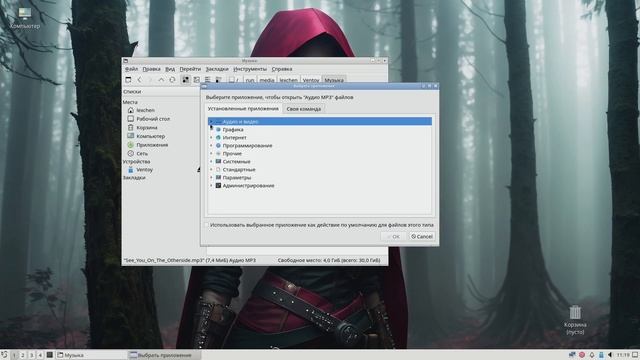Select the 'Системные' category row
The width and height of the screenshot is (640, 360).
pos(320,162)
